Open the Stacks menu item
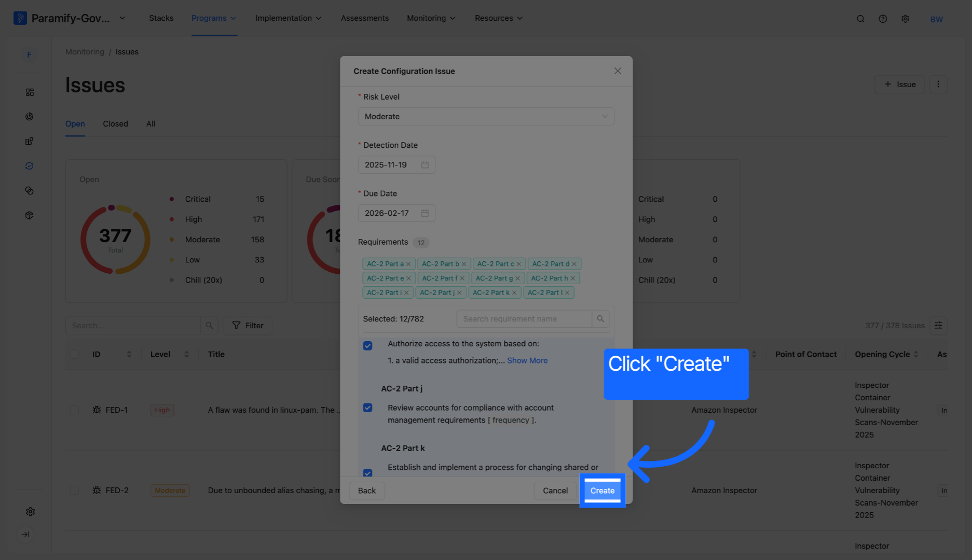This screenshot has height=560, width=972. [x=161, y=18]
